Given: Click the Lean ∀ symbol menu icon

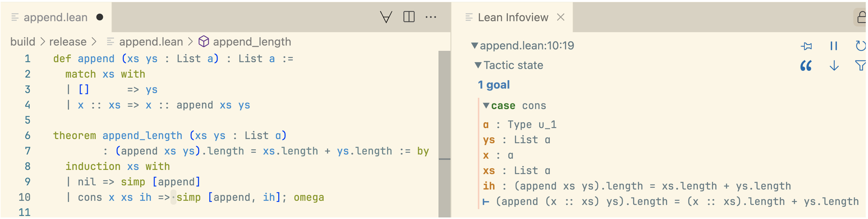Looking at the screenshot, I should pos(386,17).
